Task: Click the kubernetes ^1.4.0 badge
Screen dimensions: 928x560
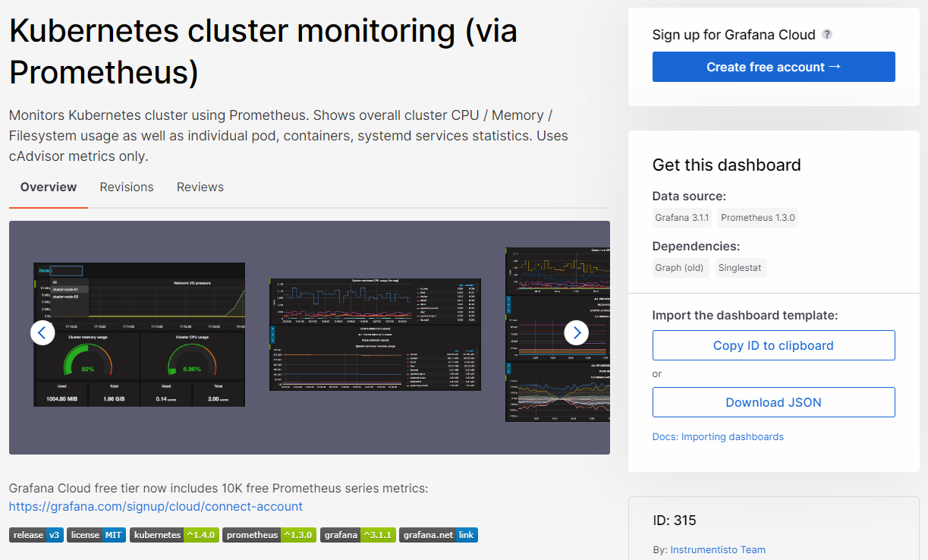Action: tap(175, 535)
